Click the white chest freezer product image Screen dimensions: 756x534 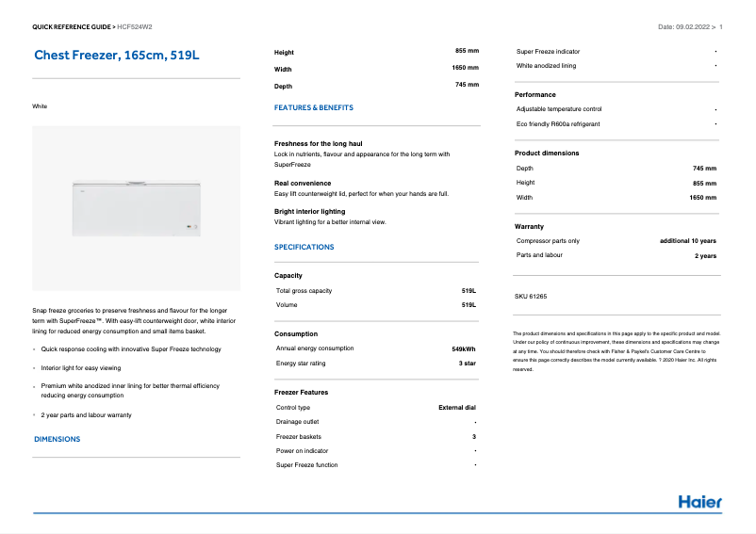[136, 207]
